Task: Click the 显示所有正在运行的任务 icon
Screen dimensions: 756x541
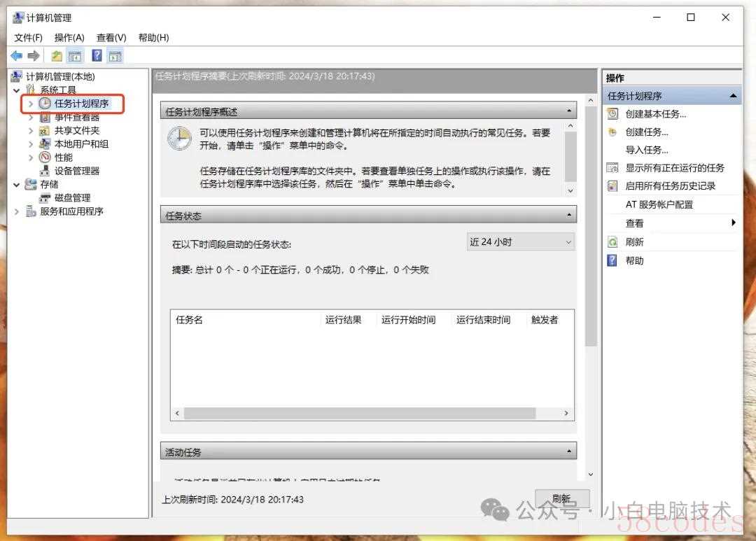Action: (612, 168)
